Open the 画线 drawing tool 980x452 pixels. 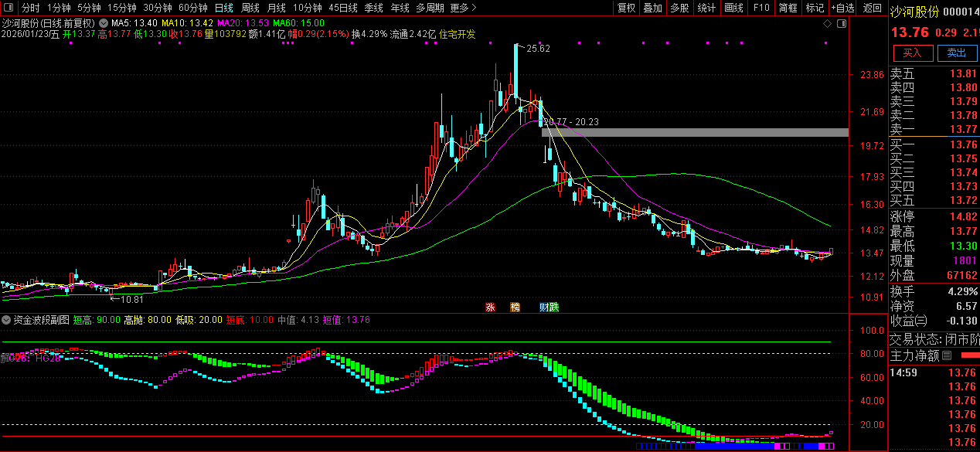(733, 8)
